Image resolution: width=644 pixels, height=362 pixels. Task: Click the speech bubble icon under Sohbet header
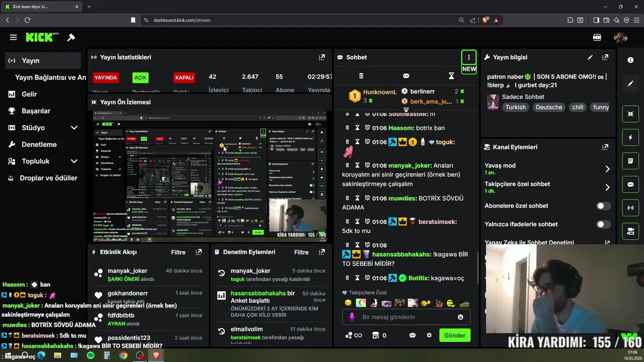406,76
